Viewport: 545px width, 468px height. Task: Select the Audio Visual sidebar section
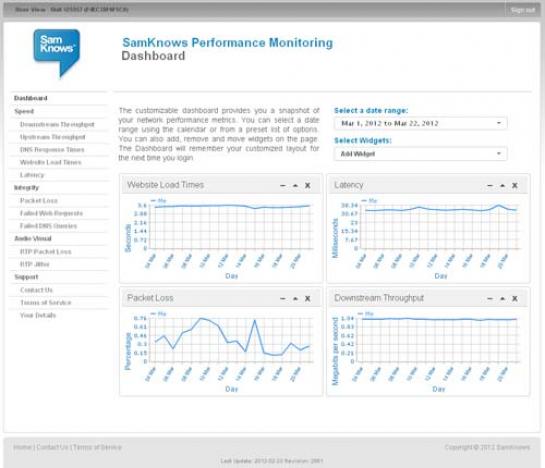[33, 239]
